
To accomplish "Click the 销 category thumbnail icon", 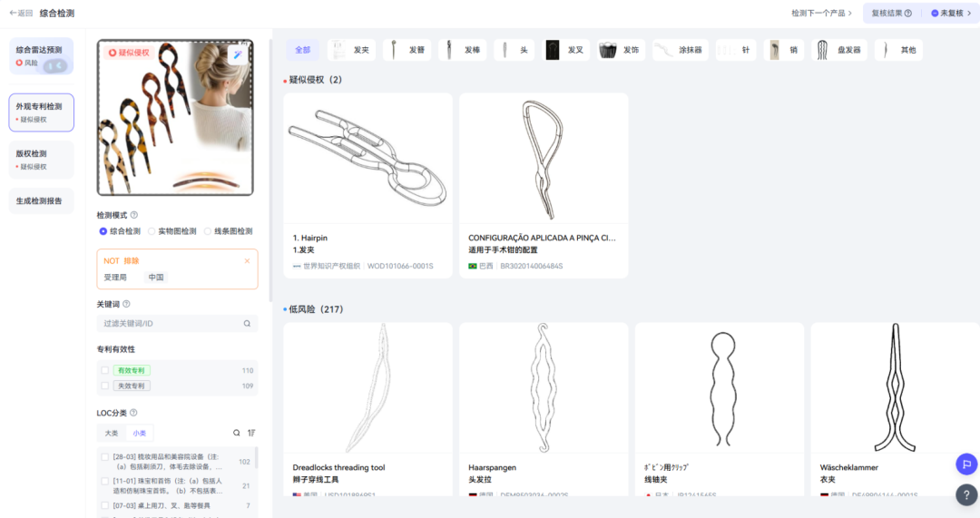I will pos(774,50).
